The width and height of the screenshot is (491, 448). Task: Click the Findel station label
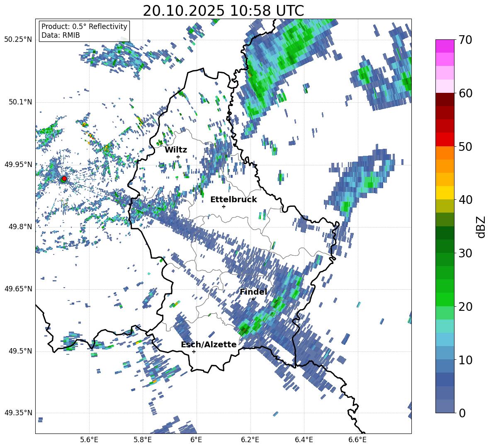(x=253, y=292)
